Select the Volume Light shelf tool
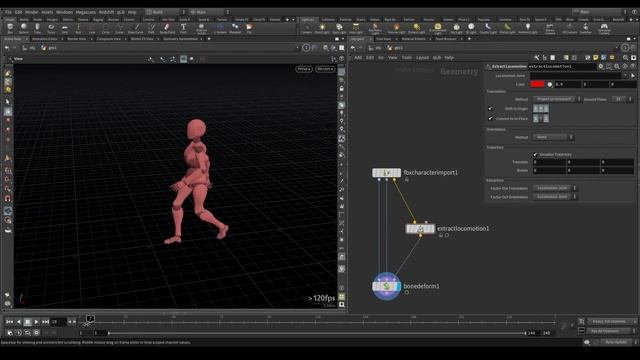 pyautogui.click(x=396, y=29)
